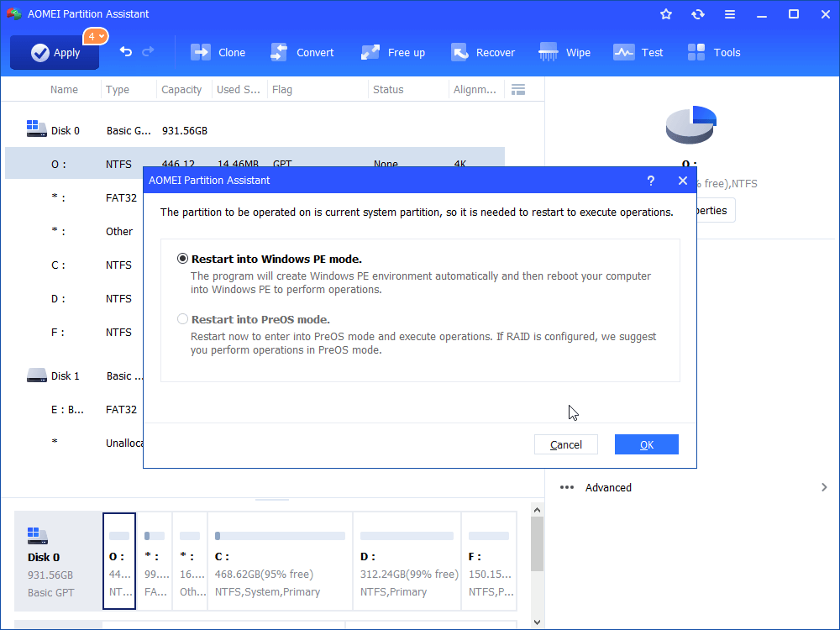
Task: Open the Clone tool
Action: coord(218,52)
